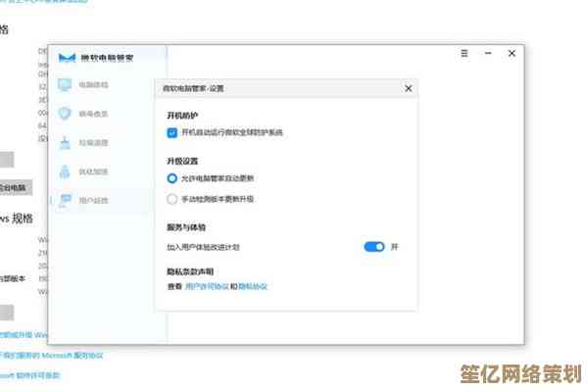Turn off 加入用户体验改进计划 switch
The height and width of the screenshot is (392, 588).
pos(374,247)
